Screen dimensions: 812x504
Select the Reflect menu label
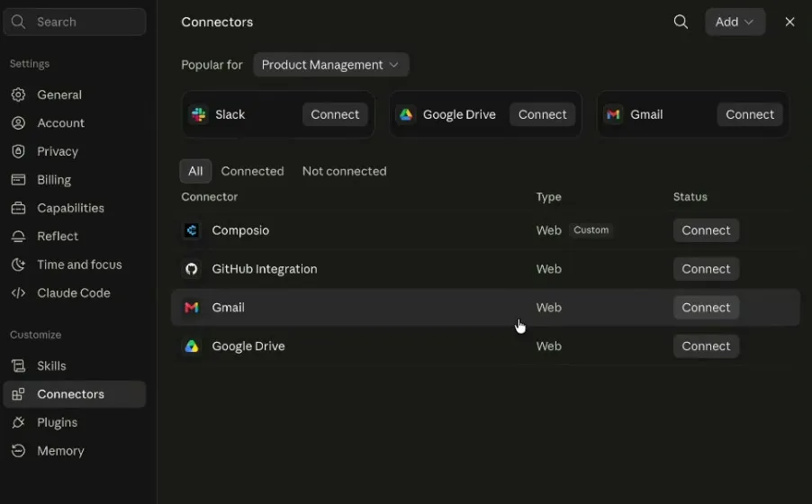point(58,236)
